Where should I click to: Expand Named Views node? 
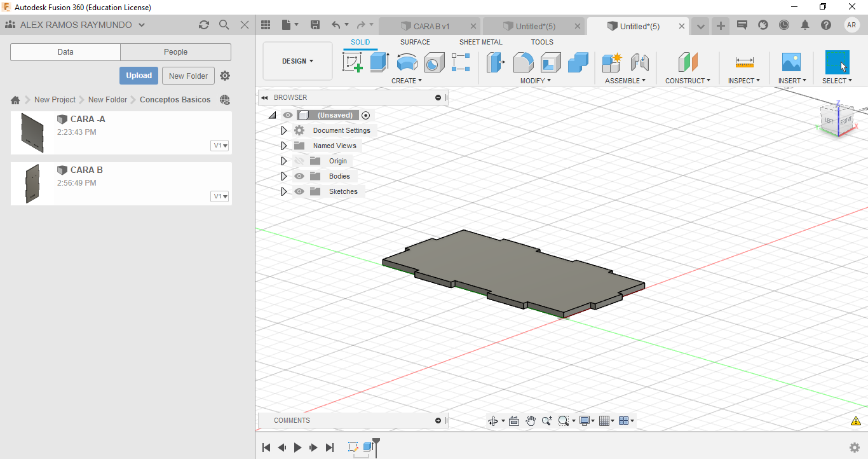(284, 146)
